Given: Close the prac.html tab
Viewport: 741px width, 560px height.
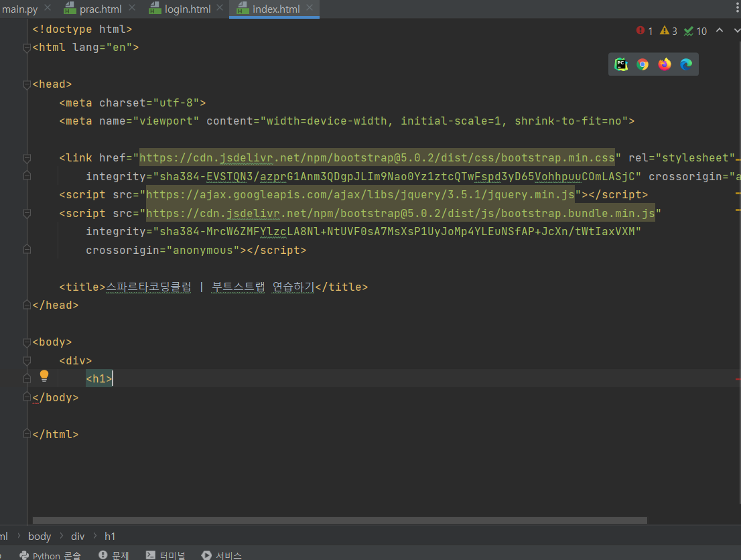Looking at the screenshot, I should (x=132, y=7).
